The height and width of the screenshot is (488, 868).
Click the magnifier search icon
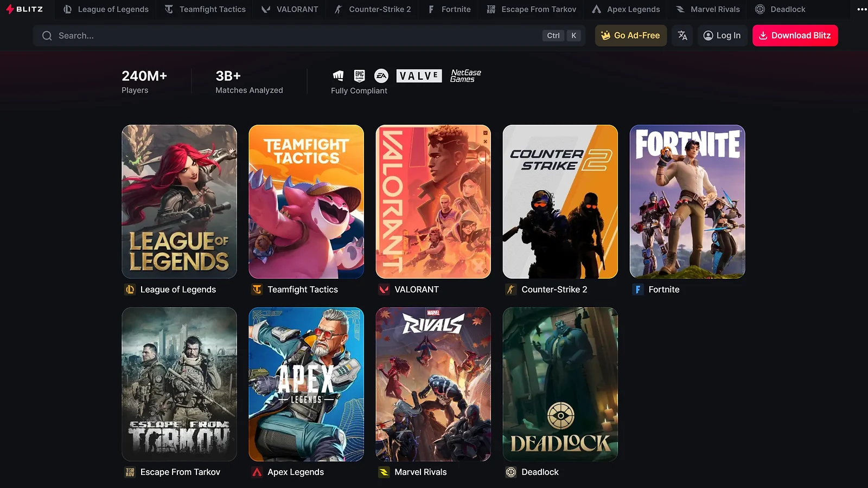coord(47,36)
